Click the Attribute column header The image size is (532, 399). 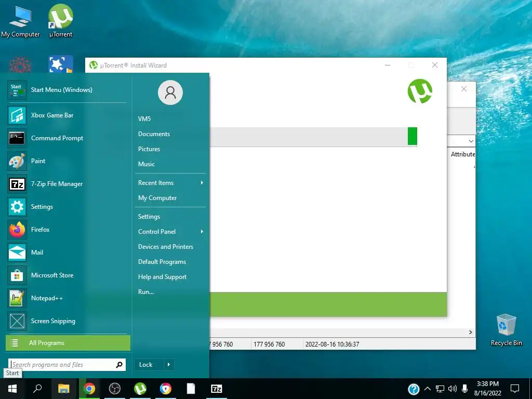click(x=462, y=154)
